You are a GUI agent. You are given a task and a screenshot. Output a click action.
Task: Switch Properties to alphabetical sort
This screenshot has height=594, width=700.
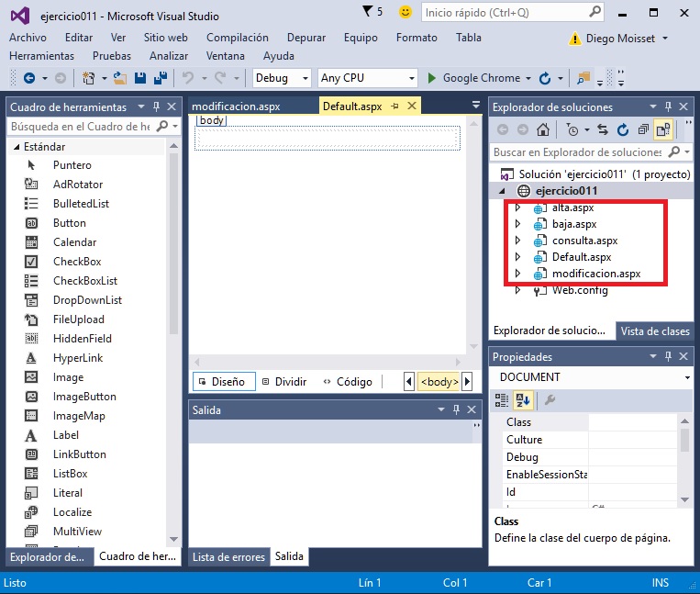[523, 400]
